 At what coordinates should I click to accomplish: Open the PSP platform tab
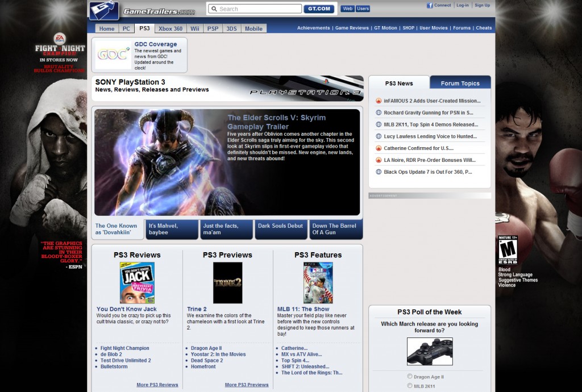click(x=213, y=28)
